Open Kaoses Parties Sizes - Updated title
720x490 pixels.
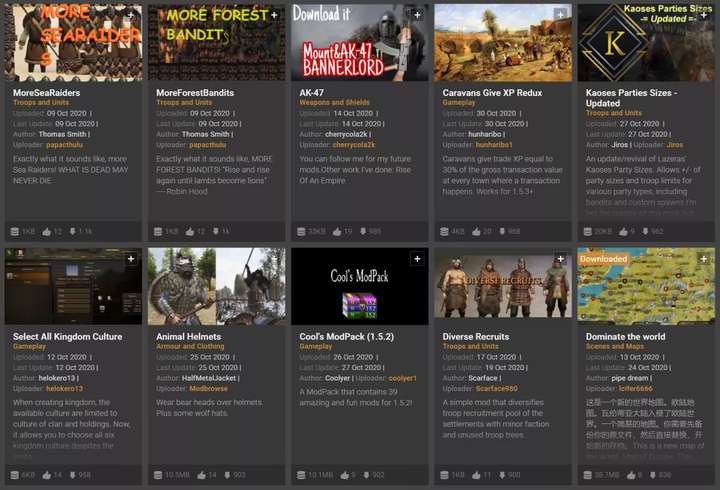631,98
